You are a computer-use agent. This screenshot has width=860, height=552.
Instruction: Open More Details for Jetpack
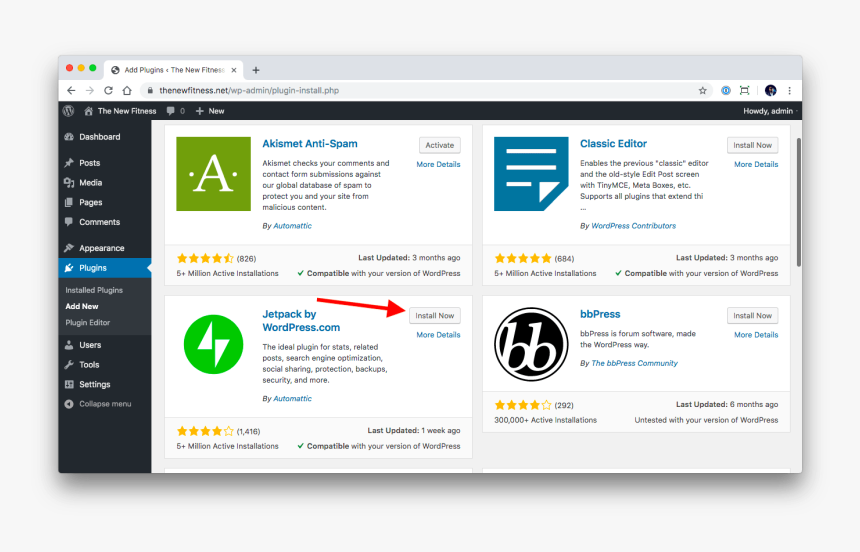tap(438, 335)
